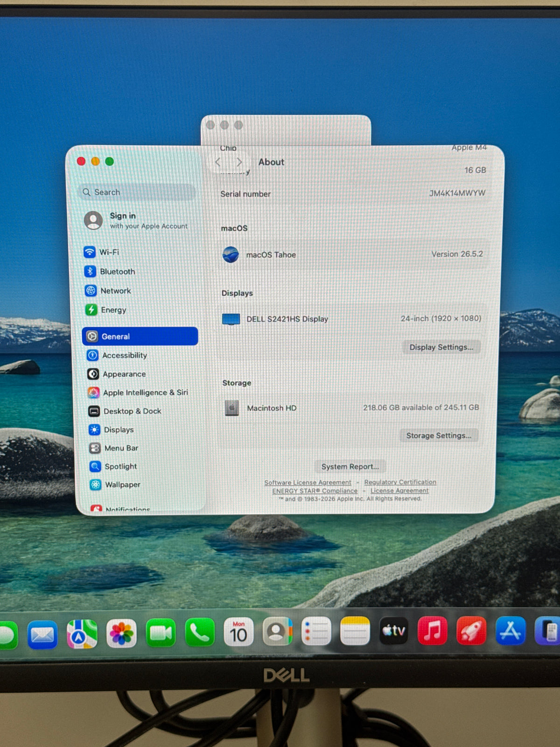Open the App Store in Dock
Viewport: 560px width, 747px height.
tap(510, 630)
